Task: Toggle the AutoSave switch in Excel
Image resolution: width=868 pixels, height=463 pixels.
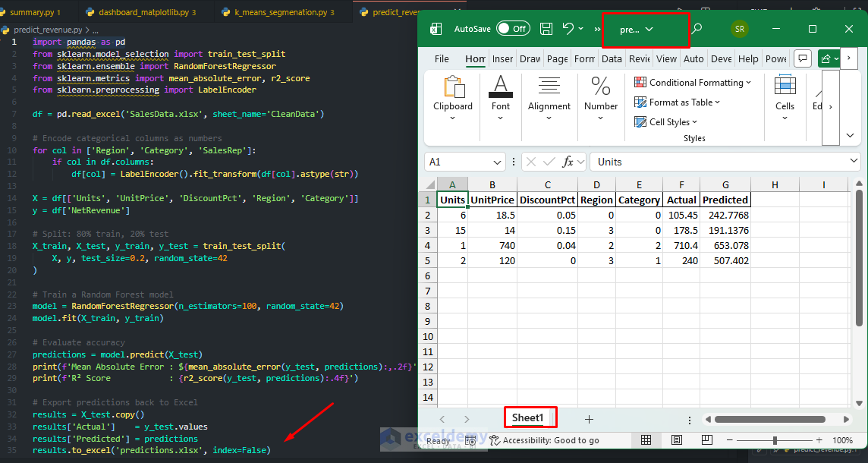Action: coord(513,29)
